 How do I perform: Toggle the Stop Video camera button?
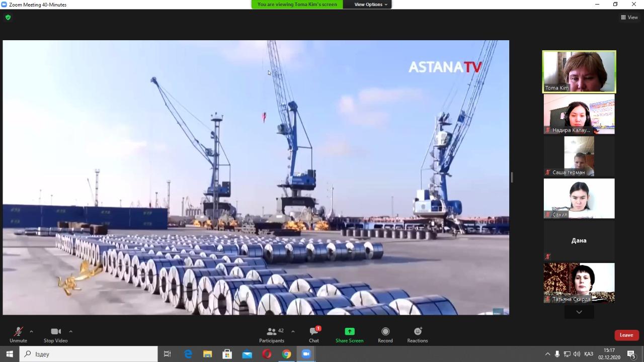pos(56,332)
